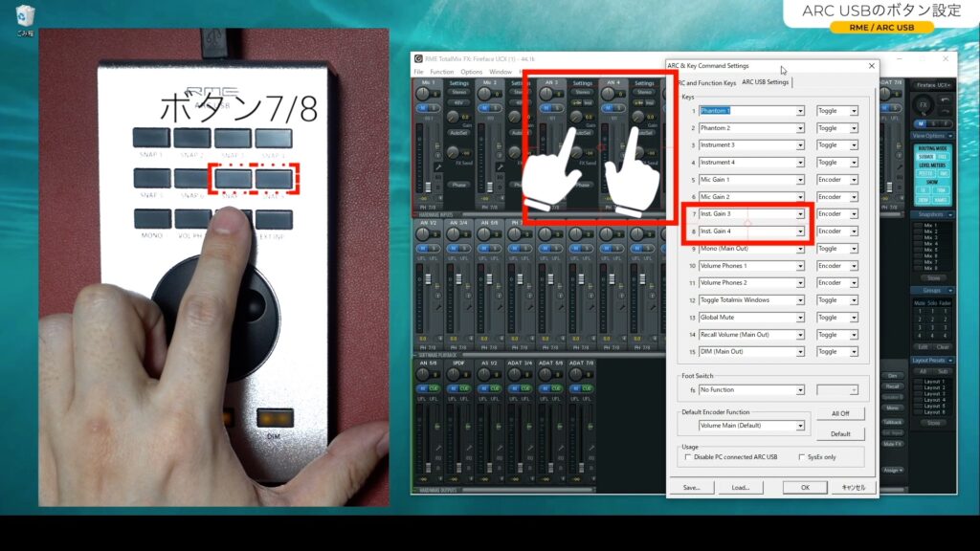980x551 pixels.
Task: Confirm the dialog with OK
Action: pos(805,487)
